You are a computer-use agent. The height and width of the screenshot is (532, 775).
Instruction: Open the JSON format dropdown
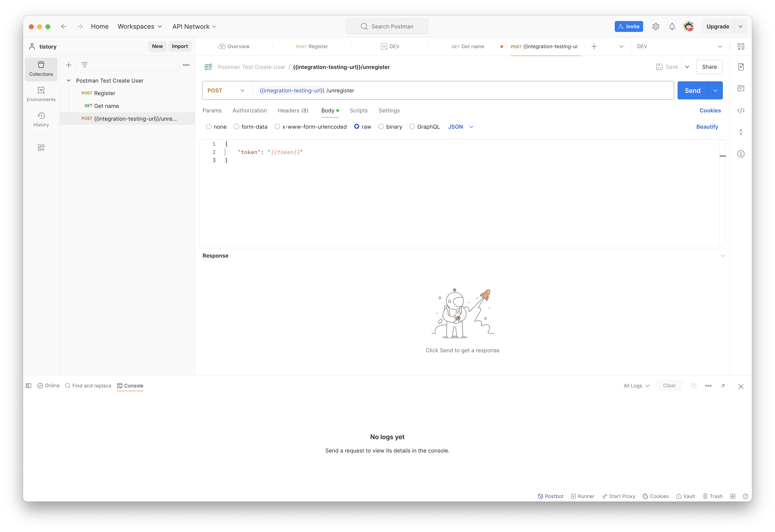(x=461, y=127)
